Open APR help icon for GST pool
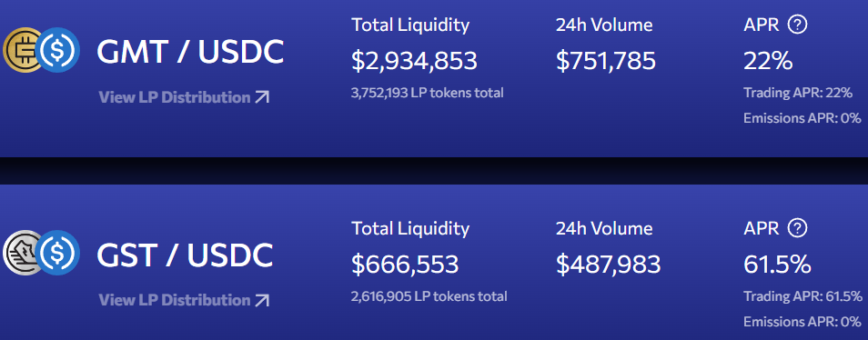Screen dimensions: 868x340 [x=797, y=228]
